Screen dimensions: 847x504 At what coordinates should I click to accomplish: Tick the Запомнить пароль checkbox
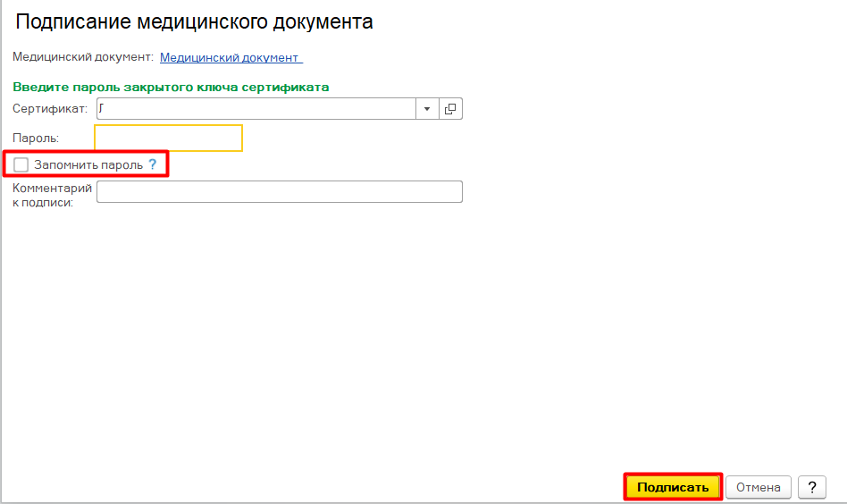coord(21,165)
